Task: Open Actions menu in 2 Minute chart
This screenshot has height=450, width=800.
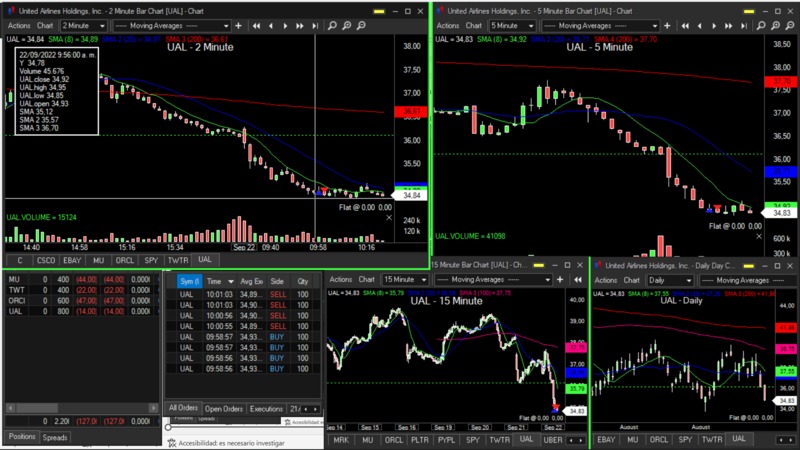Action: (x=17, y=25)
